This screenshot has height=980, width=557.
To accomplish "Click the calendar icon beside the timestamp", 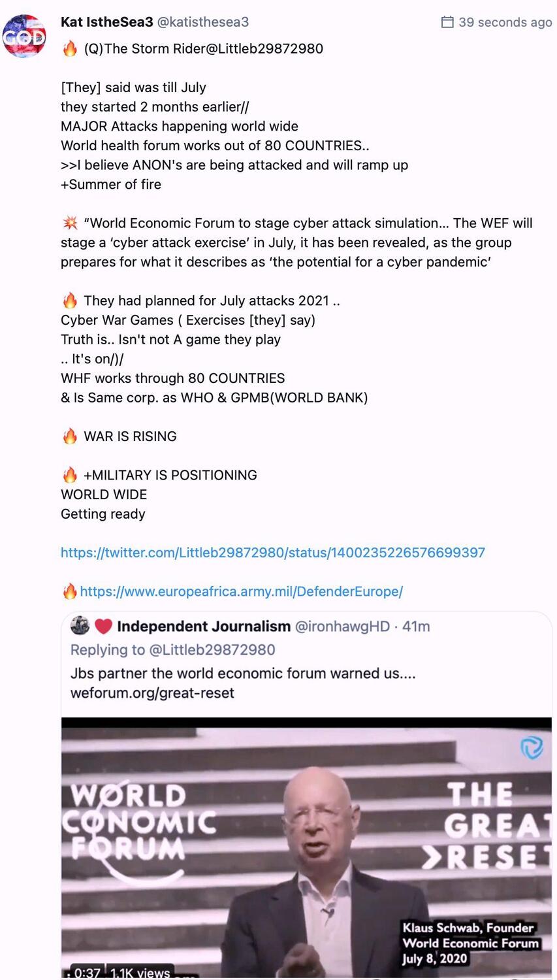I will (x=447, y=22).
